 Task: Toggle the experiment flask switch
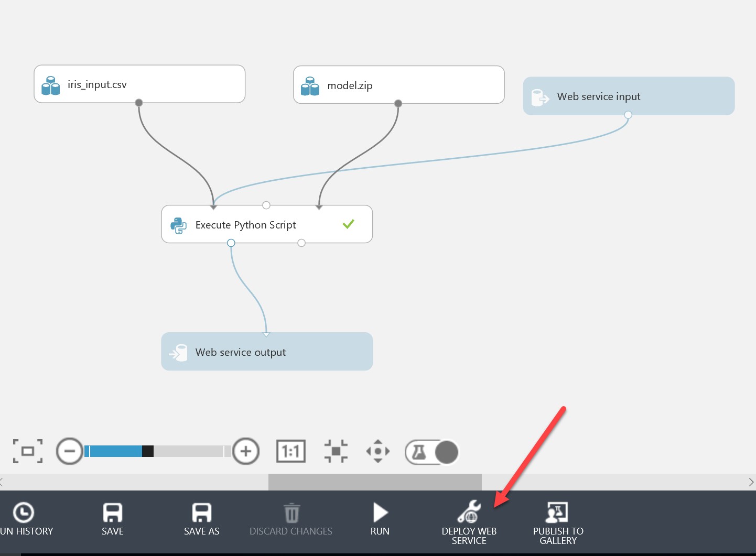(431, 451)
